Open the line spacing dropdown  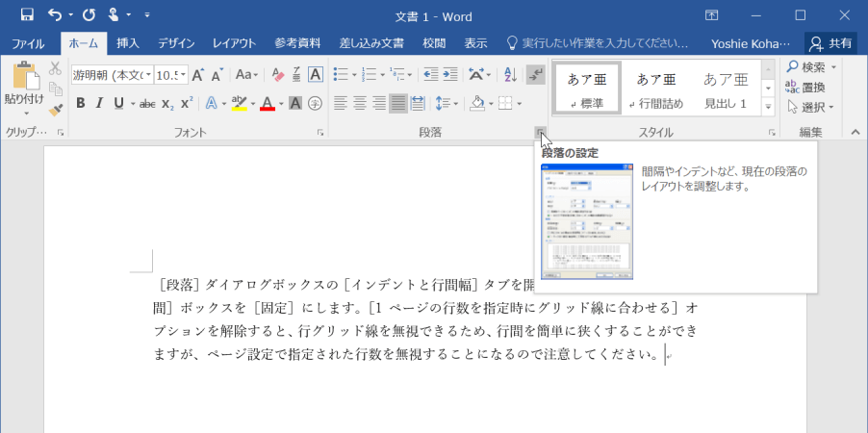446,103
